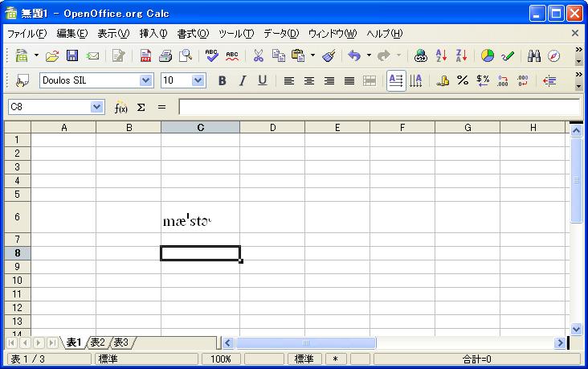Viewport: 588px width, 369px height.
Task: Toggle Underline formatting
Action: point(263,80)
